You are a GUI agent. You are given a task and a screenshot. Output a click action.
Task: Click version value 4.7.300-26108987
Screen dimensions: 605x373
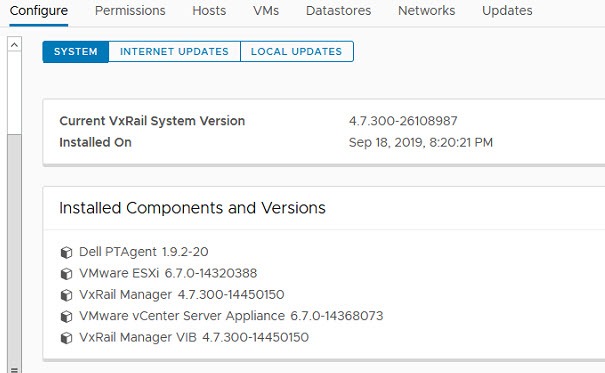point(403,121)
